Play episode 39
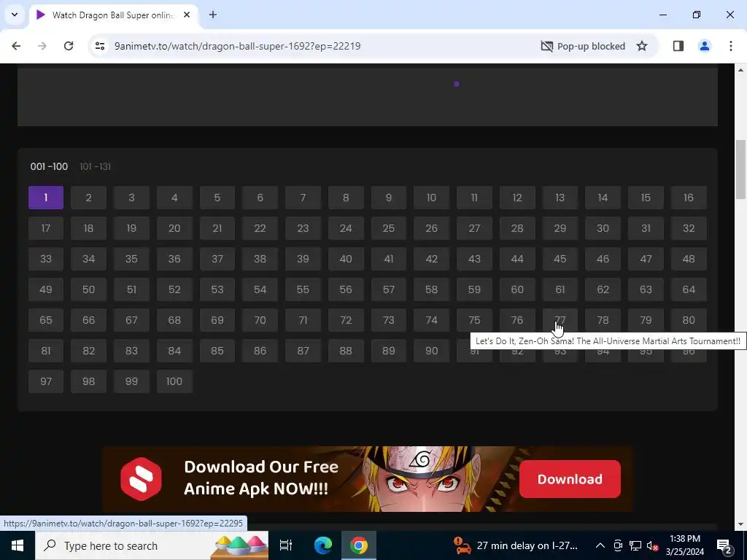This screenshot has height=560, width=747. point(303,259)
